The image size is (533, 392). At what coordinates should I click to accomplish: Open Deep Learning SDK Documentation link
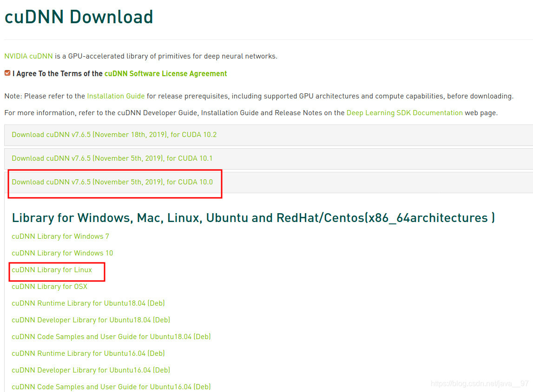(x=404, y=113)
